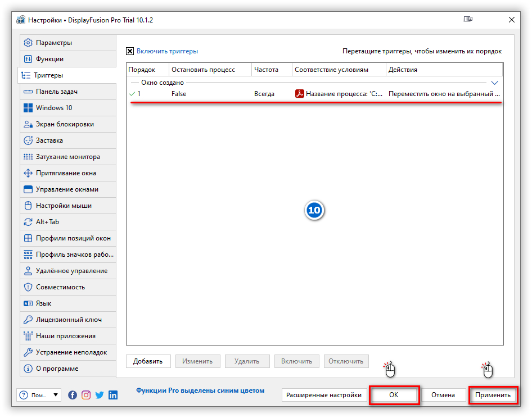Click the Действия column header

(444, 70)
